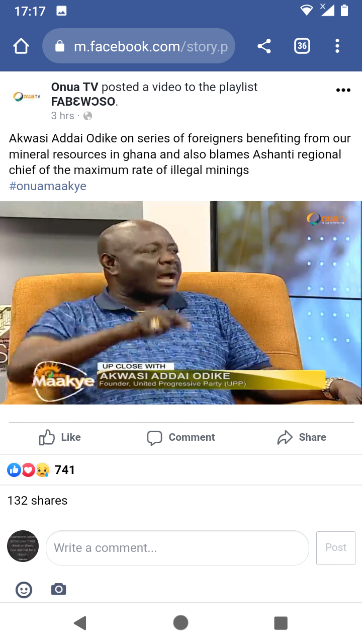Open the browser three-dot overflow menu
362x644 pixels.
337,46
